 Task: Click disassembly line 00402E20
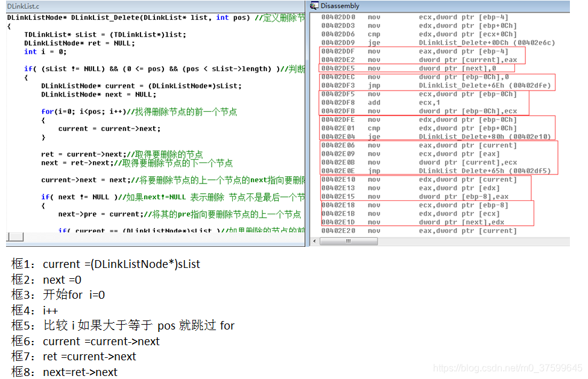coord(419,231)
